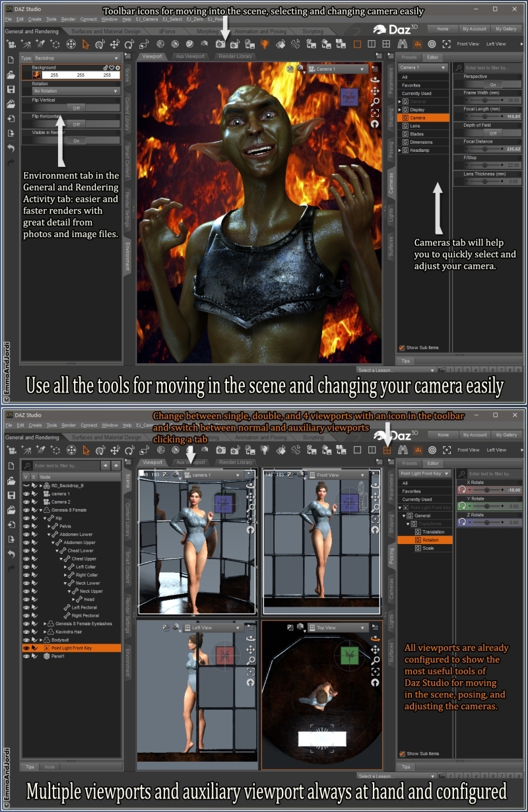
Task: Click the view cube in goblin viewport
Action: 350,96
